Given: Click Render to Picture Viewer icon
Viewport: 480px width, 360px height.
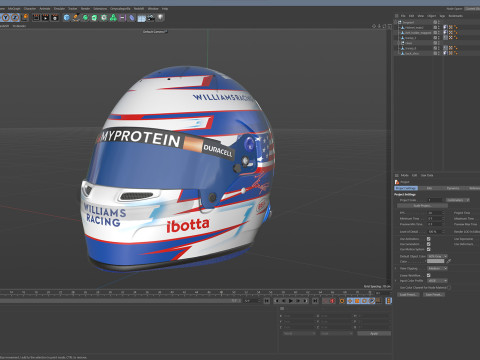Looking at the screenshot, I should click(x=45, y=17).
